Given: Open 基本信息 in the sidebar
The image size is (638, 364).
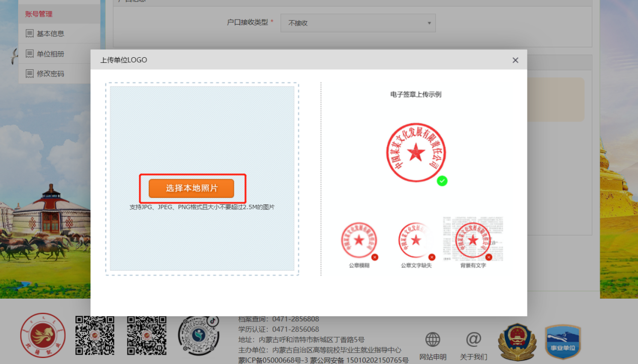Looking at the screenshot, I should [x=50, y=34].
